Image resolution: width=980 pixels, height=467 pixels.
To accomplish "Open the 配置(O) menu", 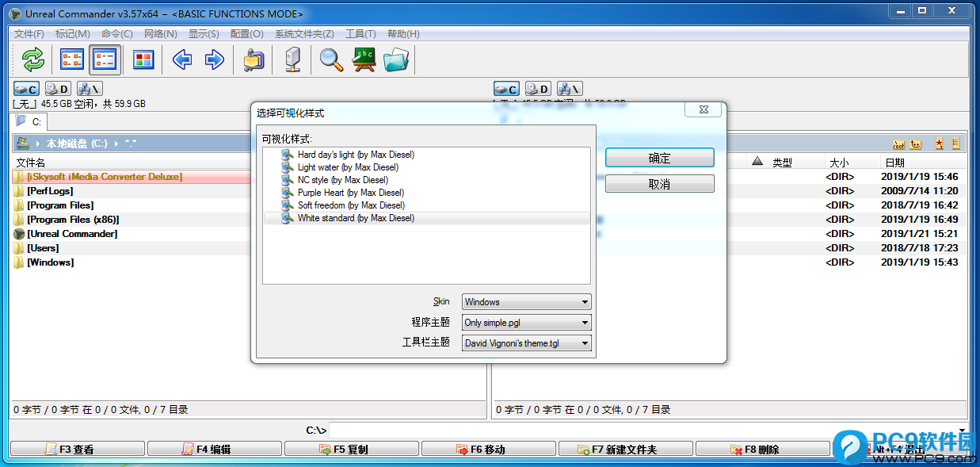I will pyautogui.click(x=247, y=33).
